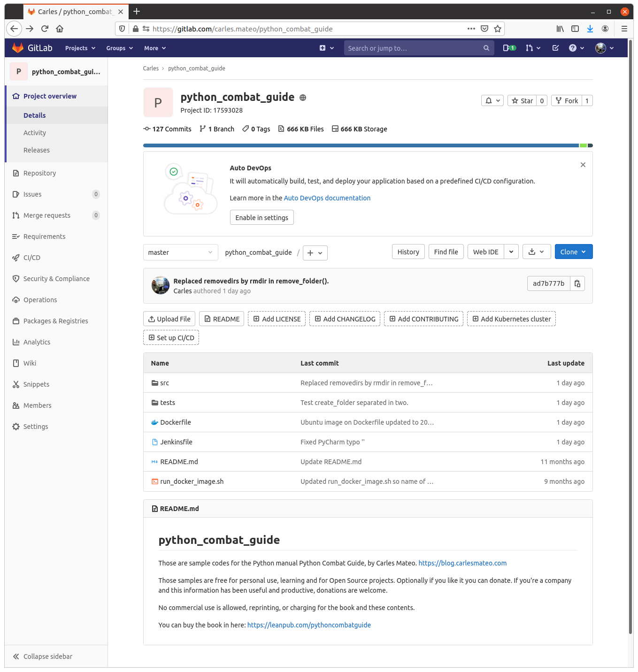
Task: Click Enable in settings button
Action: 262,218
